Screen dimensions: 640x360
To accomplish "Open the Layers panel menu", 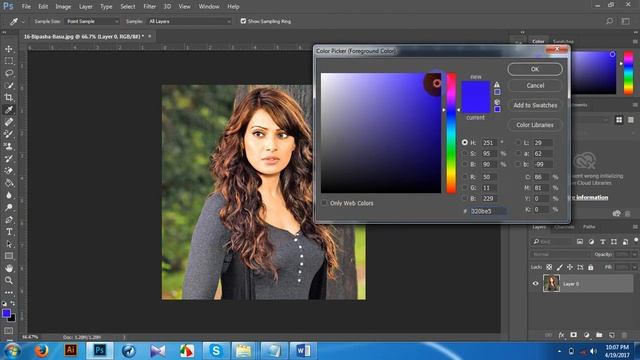I will (x=635, y=227).
